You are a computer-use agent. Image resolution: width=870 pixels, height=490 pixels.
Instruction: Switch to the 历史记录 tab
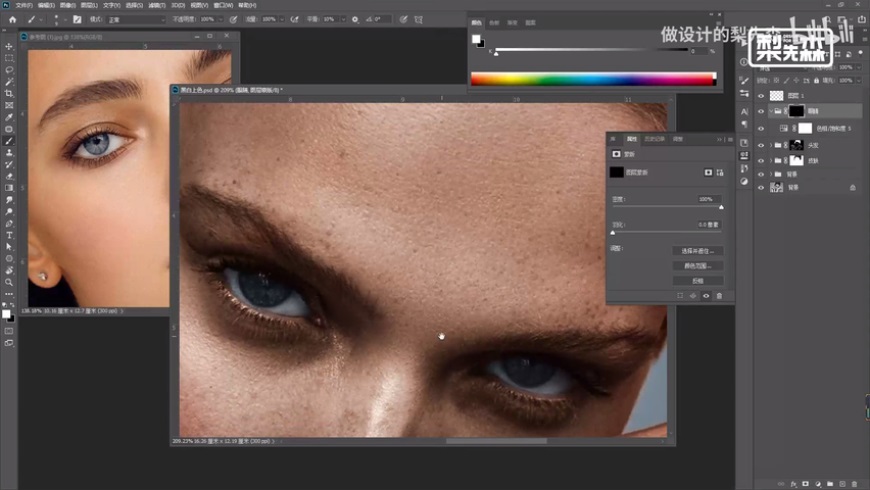click(x=654, y=139)
